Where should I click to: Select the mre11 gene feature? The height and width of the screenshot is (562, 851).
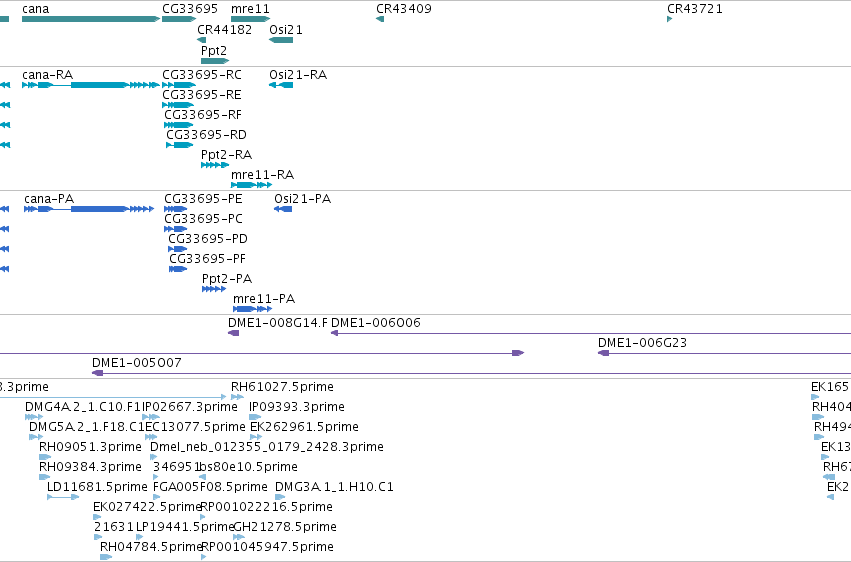251,19
